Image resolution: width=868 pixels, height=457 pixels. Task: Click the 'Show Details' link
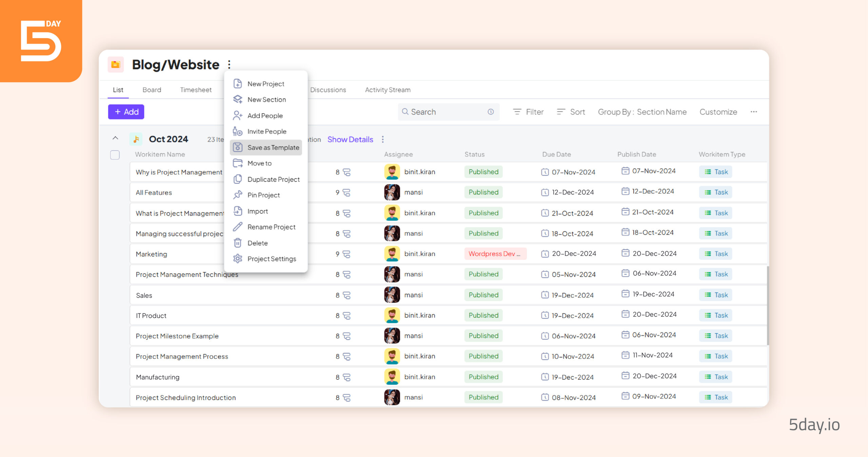pyautogui.click(x=351, y=139)
